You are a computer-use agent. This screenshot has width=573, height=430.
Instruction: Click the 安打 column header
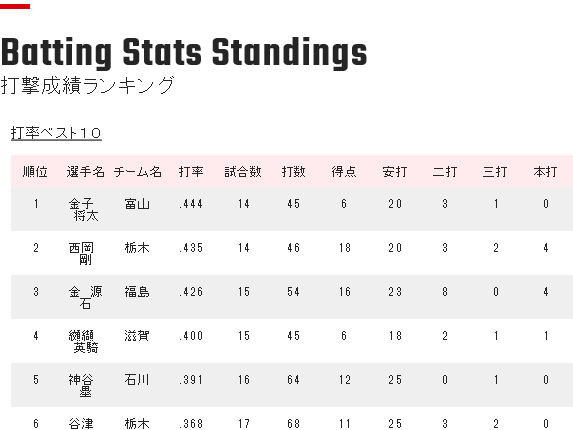coord(395,172)
